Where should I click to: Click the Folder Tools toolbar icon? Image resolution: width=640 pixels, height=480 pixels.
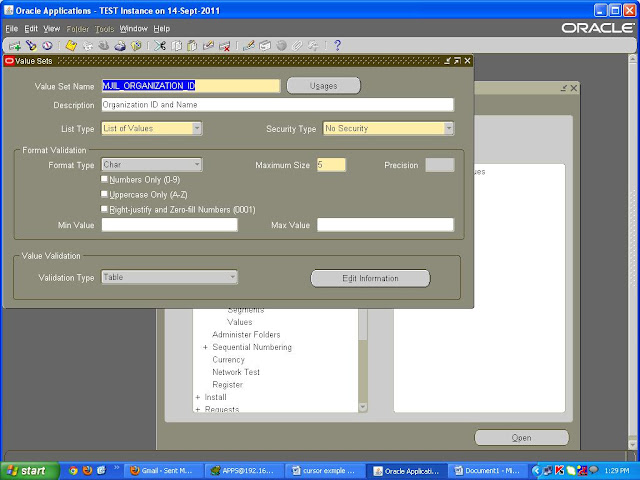click(313, 46)
